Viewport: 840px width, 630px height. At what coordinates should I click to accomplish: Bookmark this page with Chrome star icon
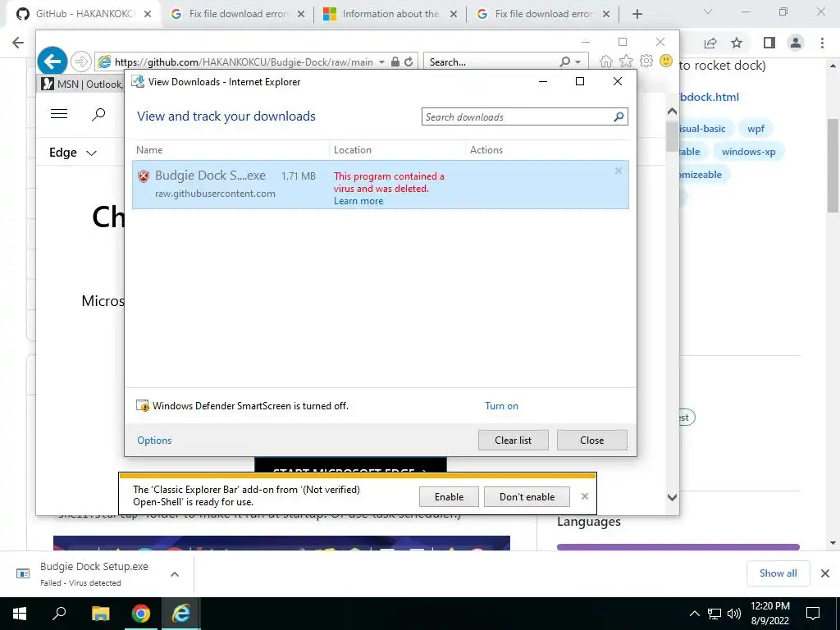pos(737,43)
